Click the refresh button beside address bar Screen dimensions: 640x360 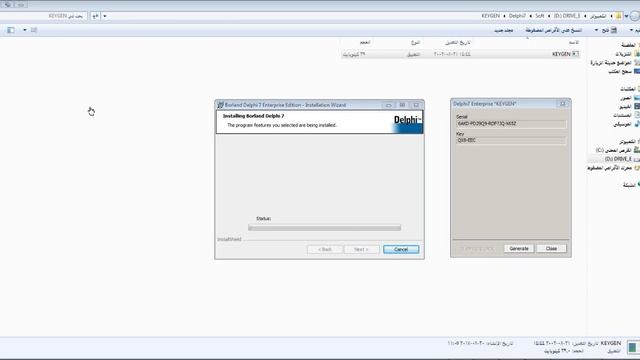(95, 16)
